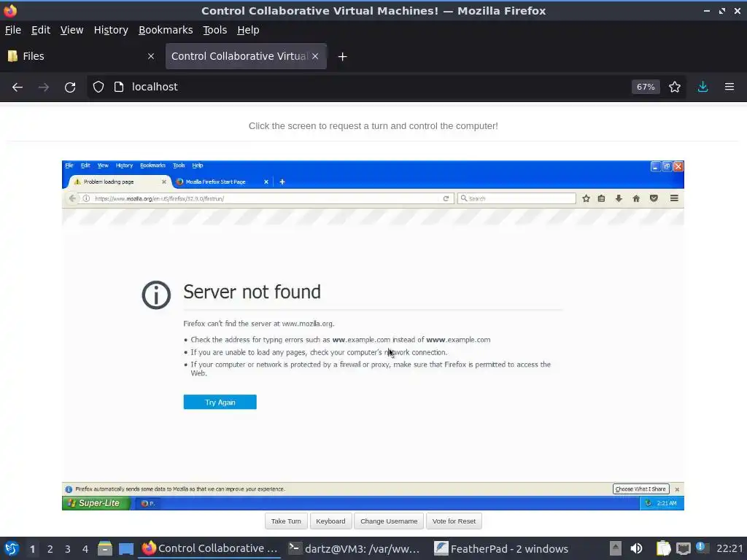This screenshot has height=560, width=747.
Task: Click the 67% zoom level indicator
Action: click(646, 87)
